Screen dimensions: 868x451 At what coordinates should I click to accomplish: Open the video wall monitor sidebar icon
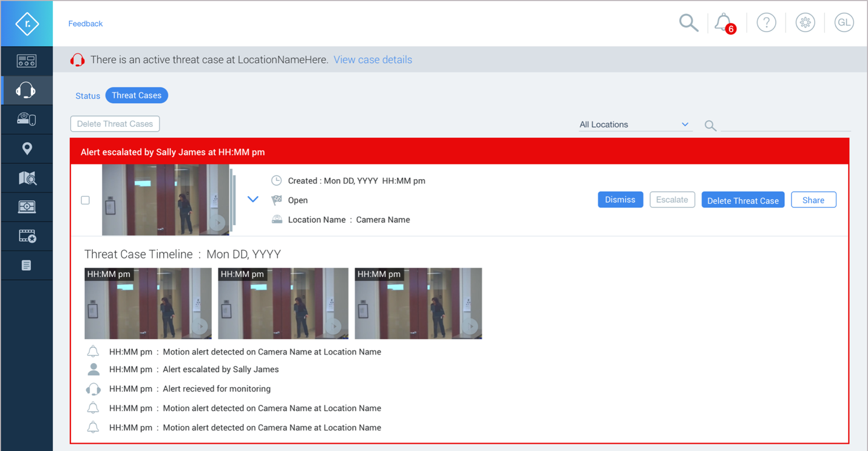click(27, 207)
